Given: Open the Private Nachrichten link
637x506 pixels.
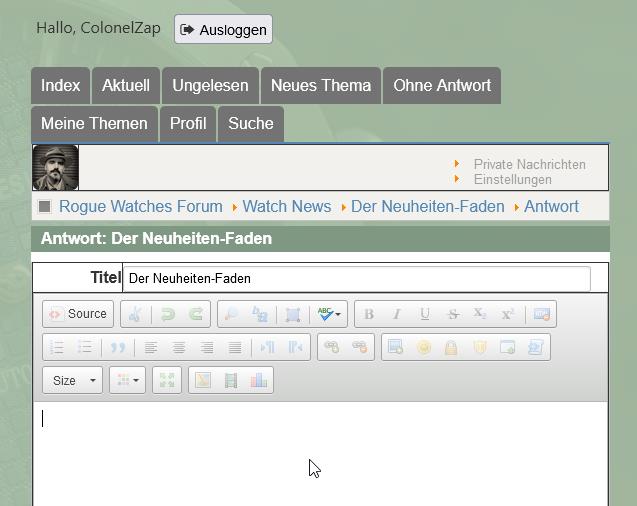Looking at the screenshot, I should coord(529,164).
